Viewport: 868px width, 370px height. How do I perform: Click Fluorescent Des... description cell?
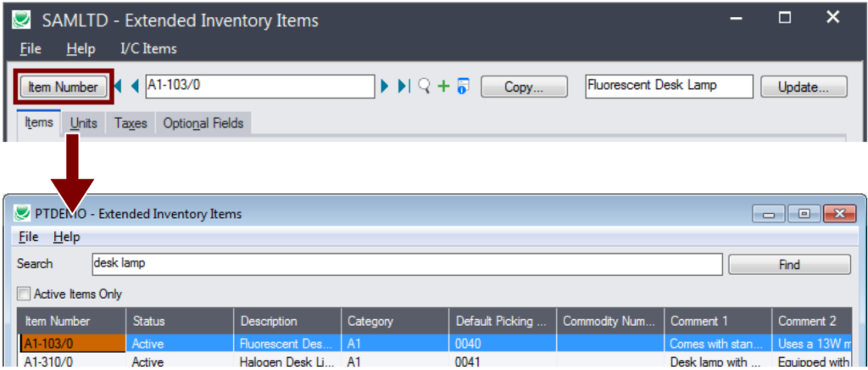(x=287, y=344)
